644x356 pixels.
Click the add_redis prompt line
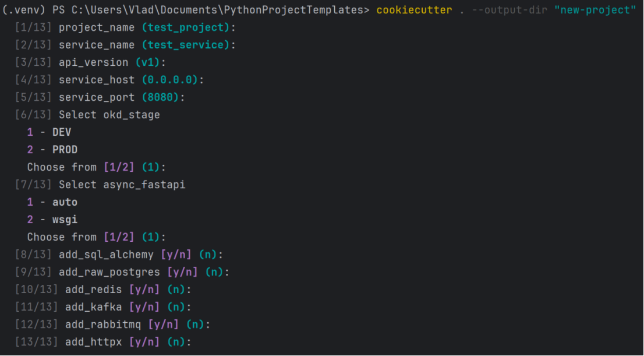[x=103, y=290]
